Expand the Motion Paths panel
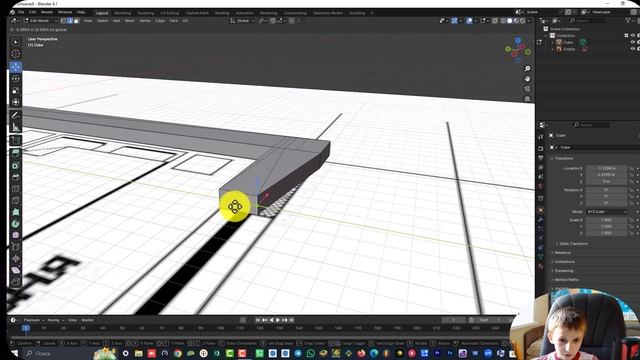640x360 pixels. pos(566,280)
